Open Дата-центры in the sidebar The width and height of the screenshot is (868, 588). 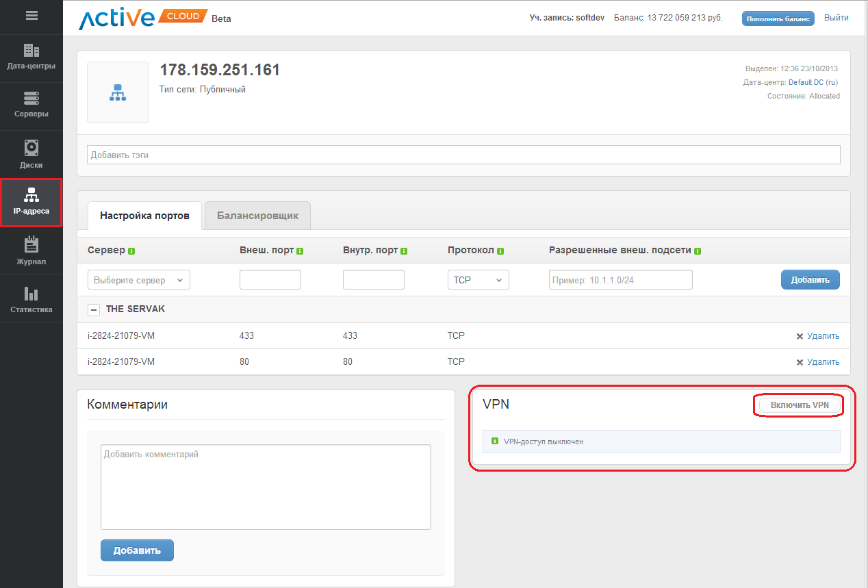[x=31, y=57]
